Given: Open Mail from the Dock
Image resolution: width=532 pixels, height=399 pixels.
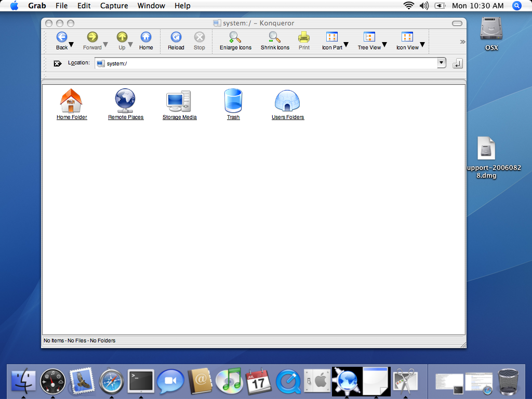Looking at the screenshot, I should [x=82, y=381].
